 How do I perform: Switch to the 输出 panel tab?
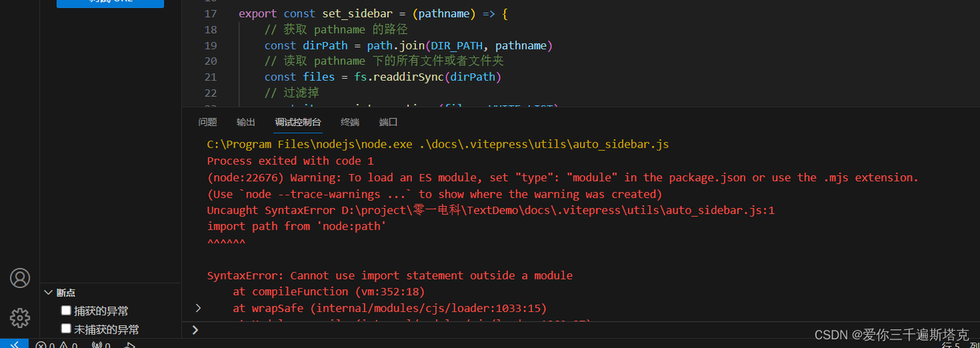[x=246, y=122]
